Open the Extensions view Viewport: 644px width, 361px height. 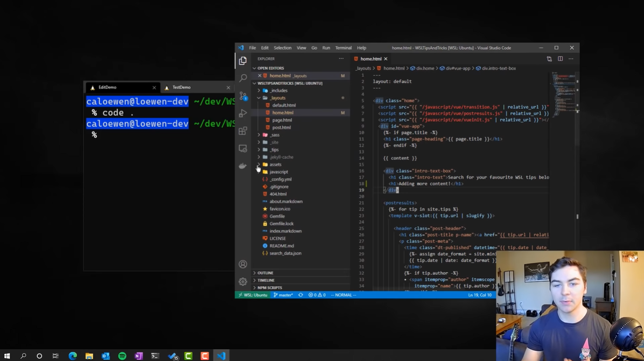click(x=243, y=131)
